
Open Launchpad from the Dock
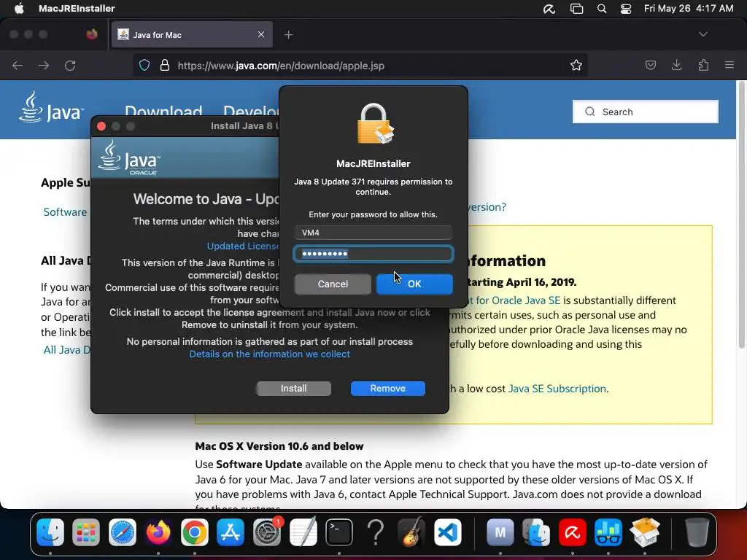[x=86, y=532]
